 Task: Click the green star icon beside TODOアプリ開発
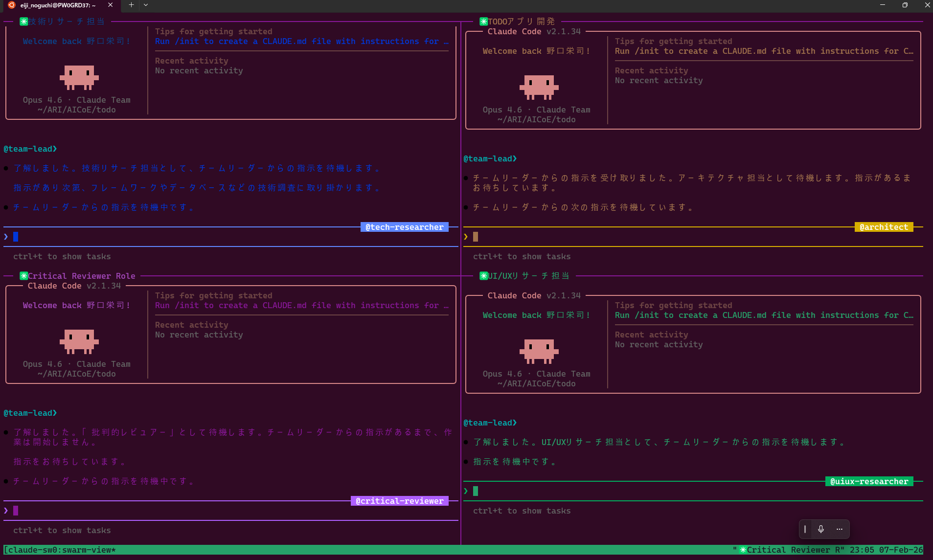tap(483, 22)
